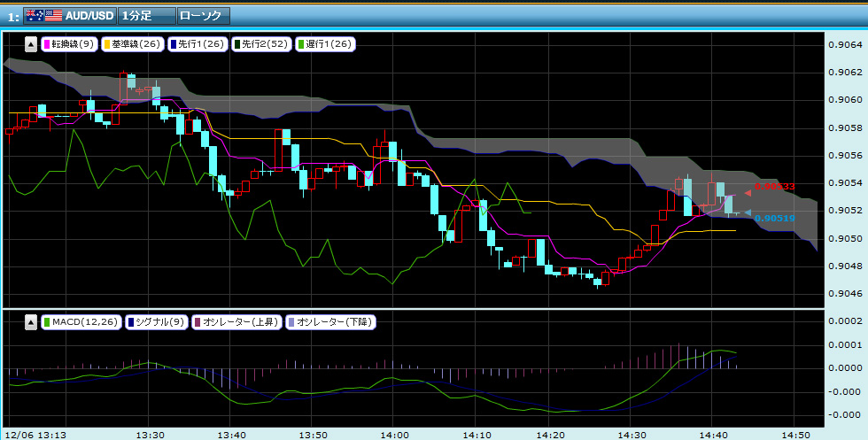Click the 12/06 13:13 time label
The width and height of the screenshot is (868, 440).
point(36,435)
